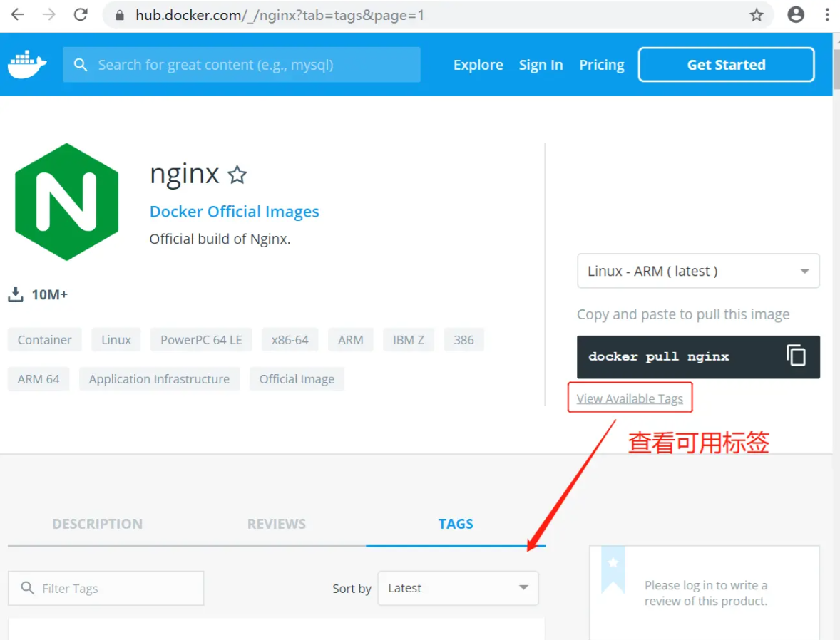840x640 pixels.
Task: Click the green nginx hexagon logo
Action: tap(66, 202)
